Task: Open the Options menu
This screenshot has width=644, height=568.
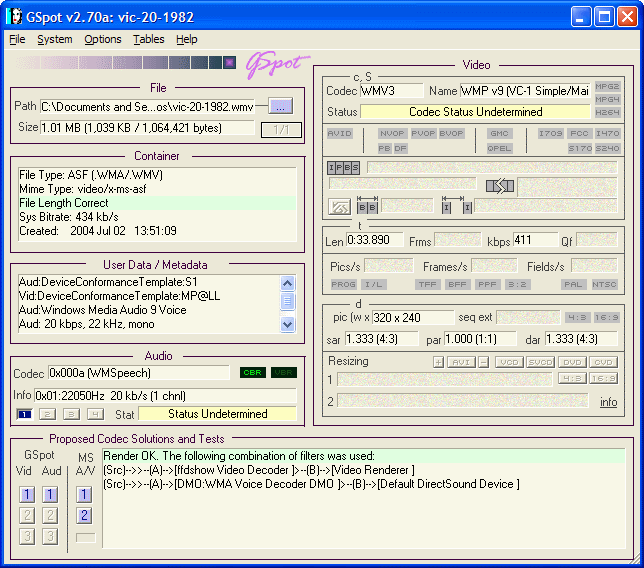Action: click(102, 39)
